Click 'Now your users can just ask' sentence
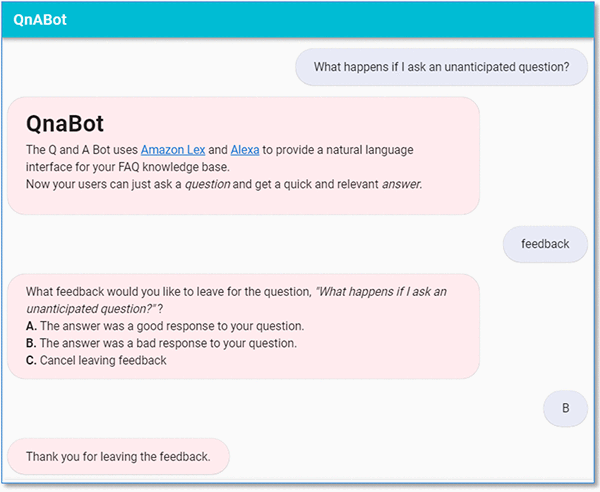600x492 pixels. point(103,184)
